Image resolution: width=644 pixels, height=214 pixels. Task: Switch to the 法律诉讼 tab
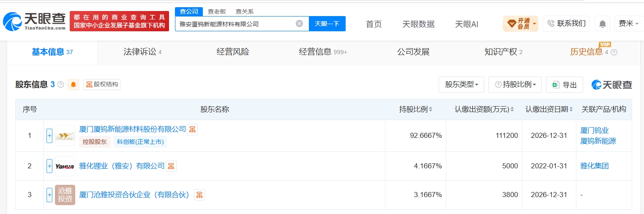pos(142,52)
